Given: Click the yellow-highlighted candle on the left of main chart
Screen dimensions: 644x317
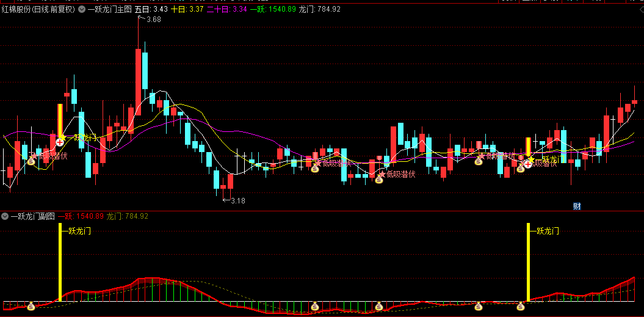Looking at the screenshot, I should [60, 121].
